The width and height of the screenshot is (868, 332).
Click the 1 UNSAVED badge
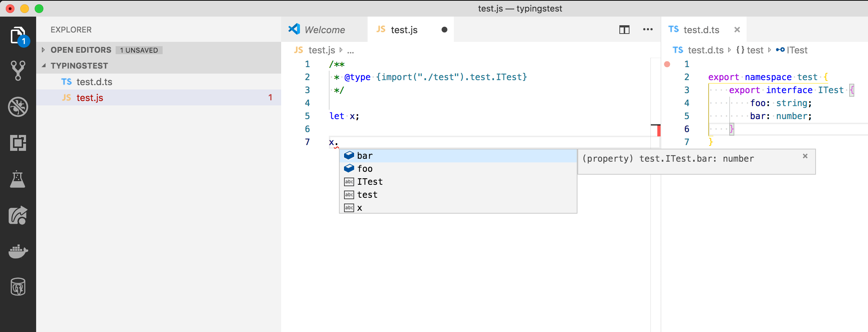click(x=139, y=50)
